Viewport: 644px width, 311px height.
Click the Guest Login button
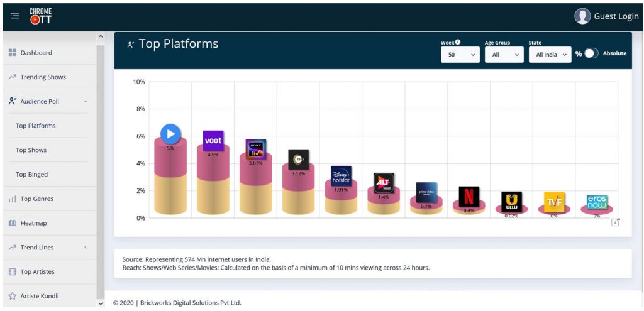click(x=606, y=16)
